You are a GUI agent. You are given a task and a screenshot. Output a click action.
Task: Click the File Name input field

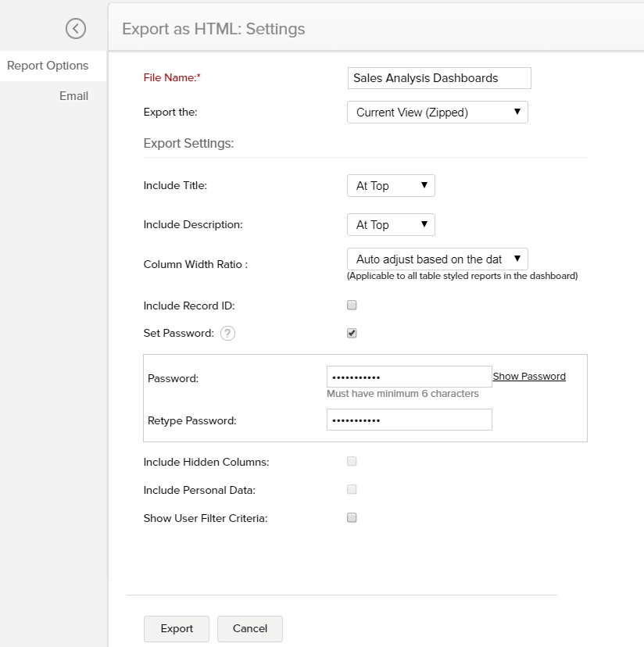click(438, 77)
